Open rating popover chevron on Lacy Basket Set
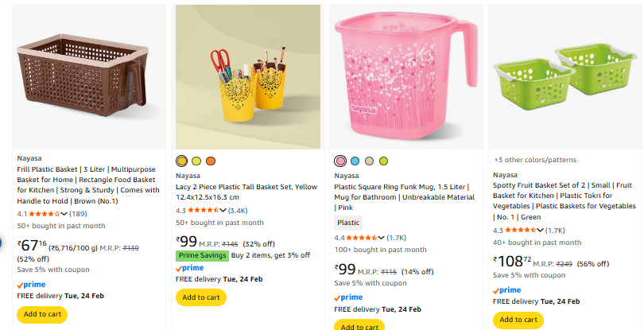The image size is (644, 330). click(x=223, y=211)
